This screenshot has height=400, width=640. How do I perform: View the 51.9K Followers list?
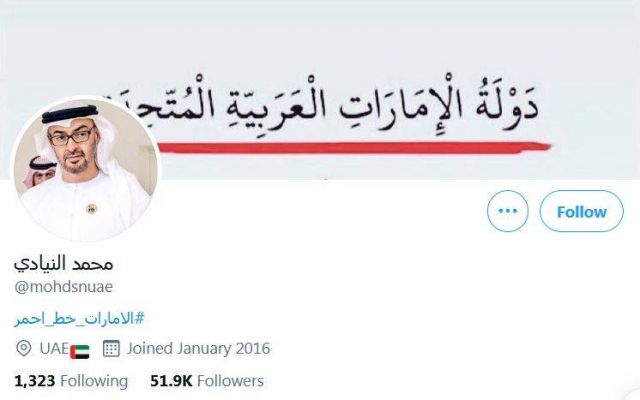coord(207,381)
